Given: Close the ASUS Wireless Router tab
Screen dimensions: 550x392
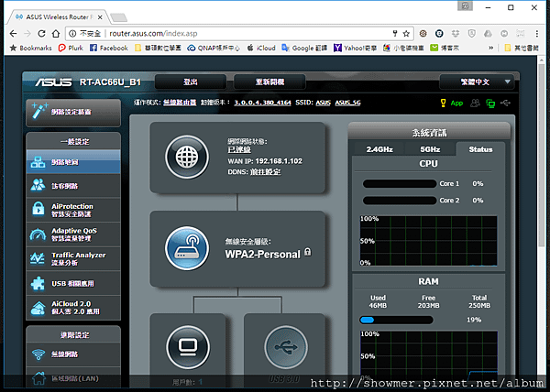Looking at the screenshot, I should [x=100, y=17].
